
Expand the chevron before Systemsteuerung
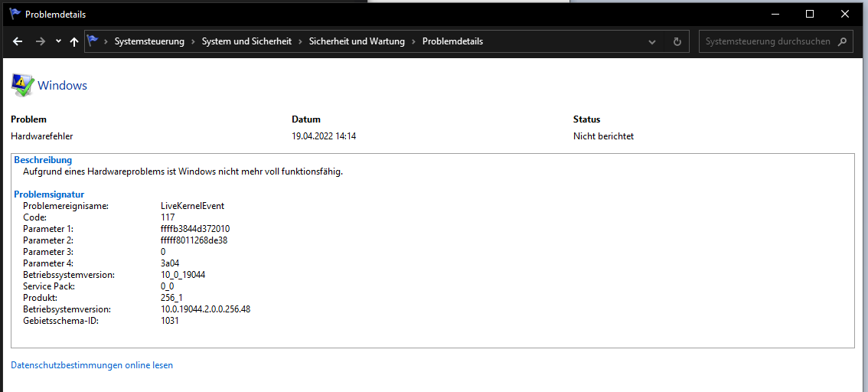pyautogui.click(x=105, y=41)
